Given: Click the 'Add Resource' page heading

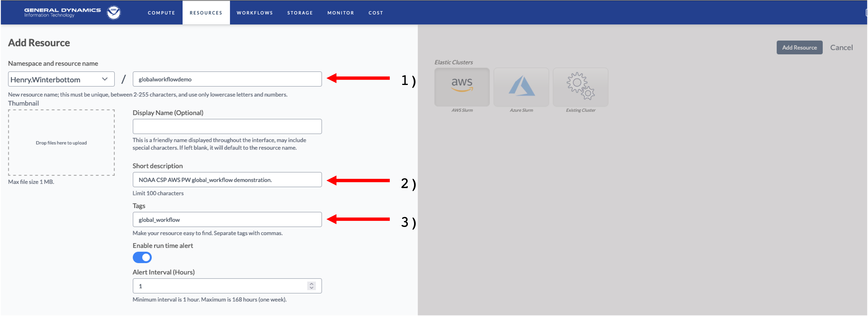Looking at the screenshot, I should coord(39,43).
